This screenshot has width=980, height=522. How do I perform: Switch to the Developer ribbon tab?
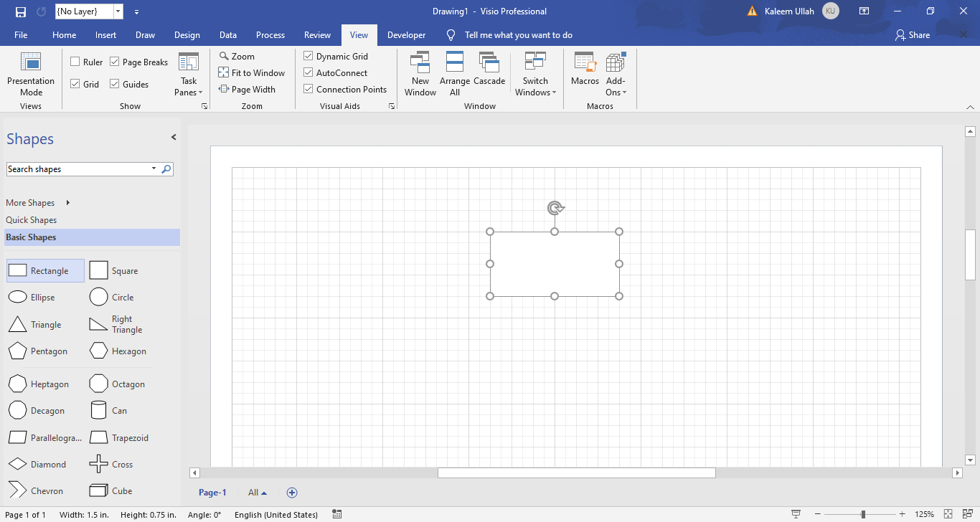tap(406, 34)
